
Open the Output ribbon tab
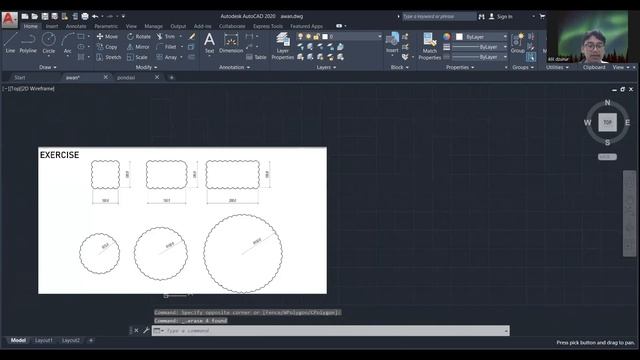tap(178, 26)
